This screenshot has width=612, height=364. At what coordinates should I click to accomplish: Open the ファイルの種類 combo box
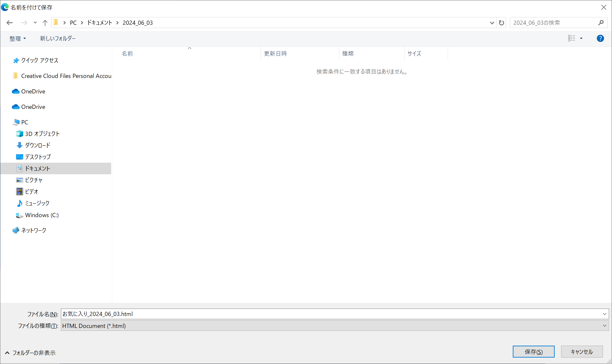335,326
